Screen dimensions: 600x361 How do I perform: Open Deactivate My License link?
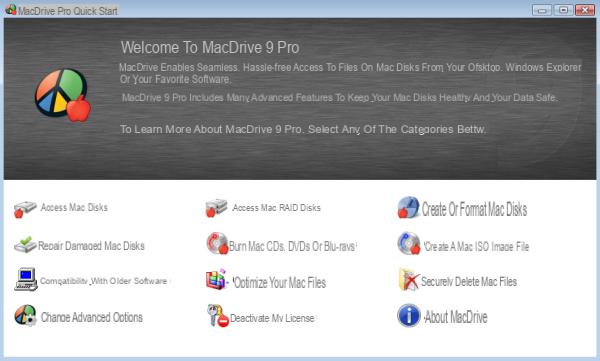coord(272,318)
